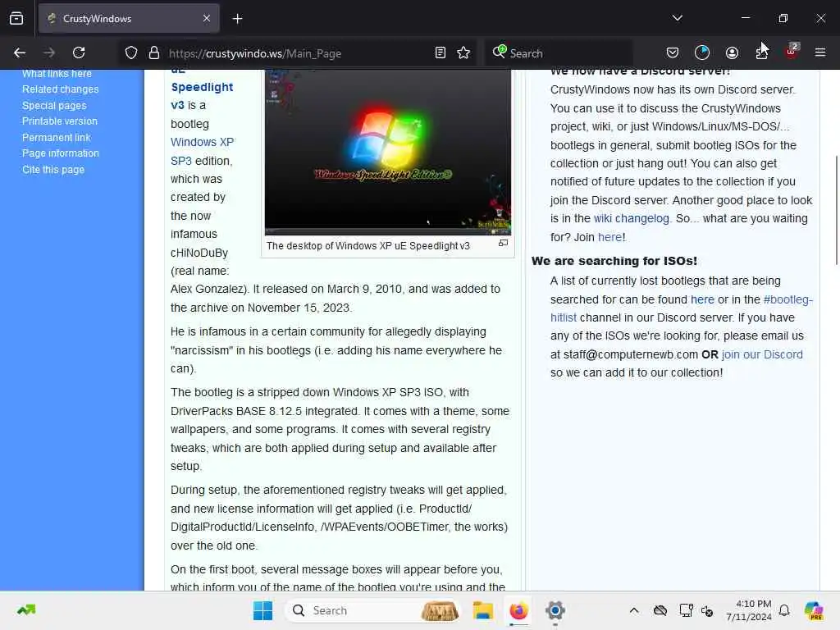This screenshot has width=840, height=630.
Task: Open the recent browsing tabs icon
Action: point(16,19)
